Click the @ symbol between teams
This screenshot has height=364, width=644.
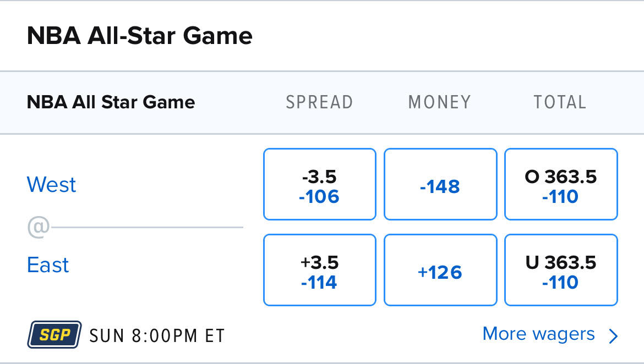click(x=38, y=227)
